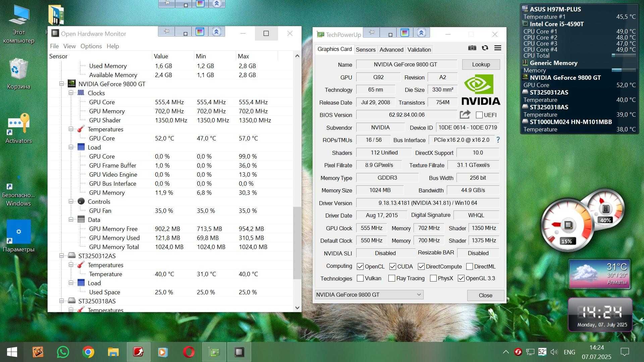Collapse Load node above GPU Frame Buffer
The image size is (644, 362).
(x=71, y=147)
